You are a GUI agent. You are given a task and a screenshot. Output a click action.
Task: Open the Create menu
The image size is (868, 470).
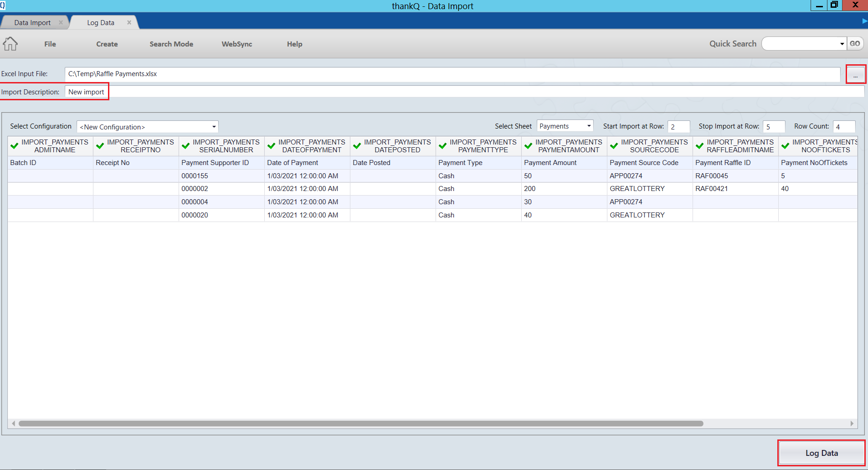coord(107,44)
